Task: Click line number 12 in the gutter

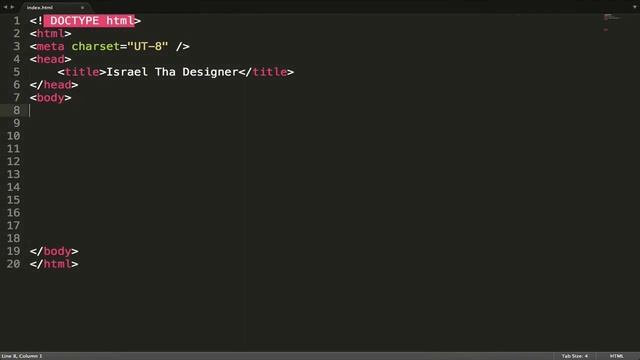Action: tap(13, 162)
